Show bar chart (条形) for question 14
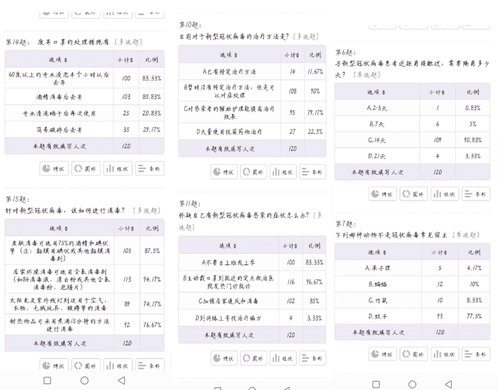The height and width of the screenshot is (390, 500). tap(150, 169)
